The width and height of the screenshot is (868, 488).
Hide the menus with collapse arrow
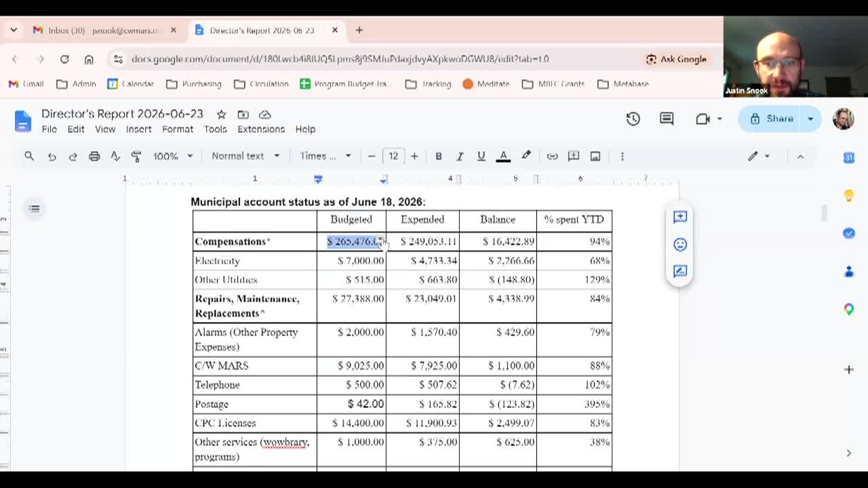pos(800,156)
